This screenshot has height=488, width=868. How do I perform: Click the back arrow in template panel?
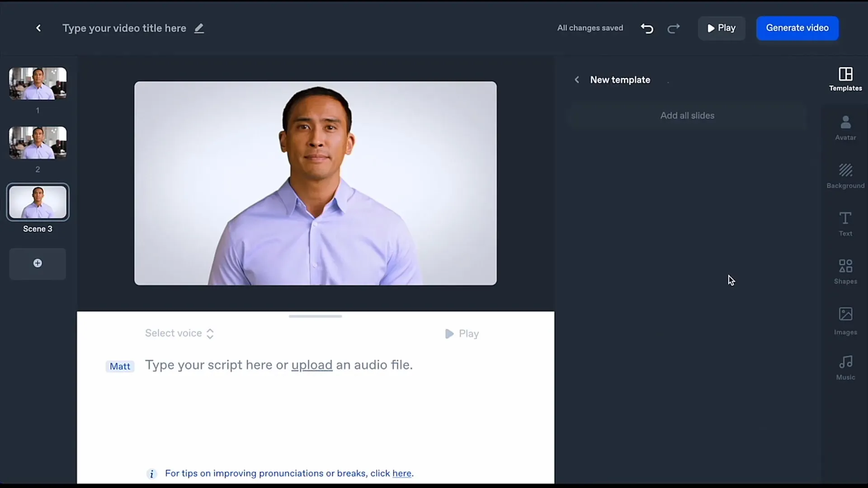point(576,79)
